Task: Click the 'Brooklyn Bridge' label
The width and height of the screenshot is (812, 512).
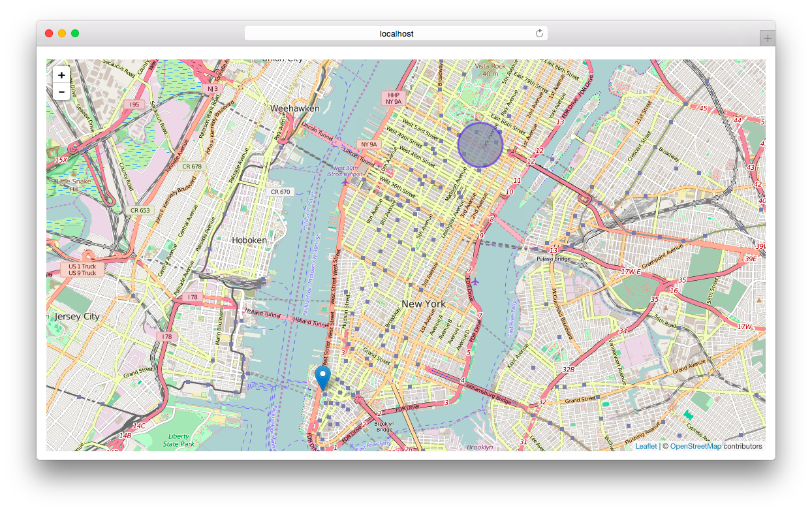Action: (x=384, y=426)
